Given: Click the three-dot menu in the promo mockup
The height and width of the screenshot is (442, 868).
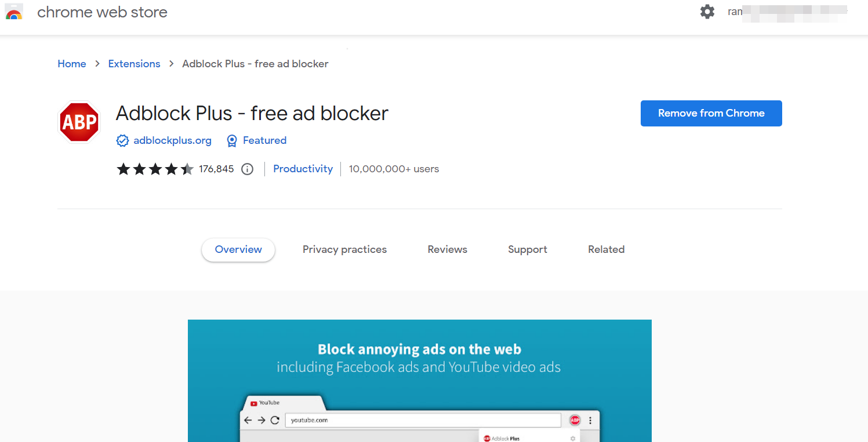Looking at the screenshot, I should [590, 420].
